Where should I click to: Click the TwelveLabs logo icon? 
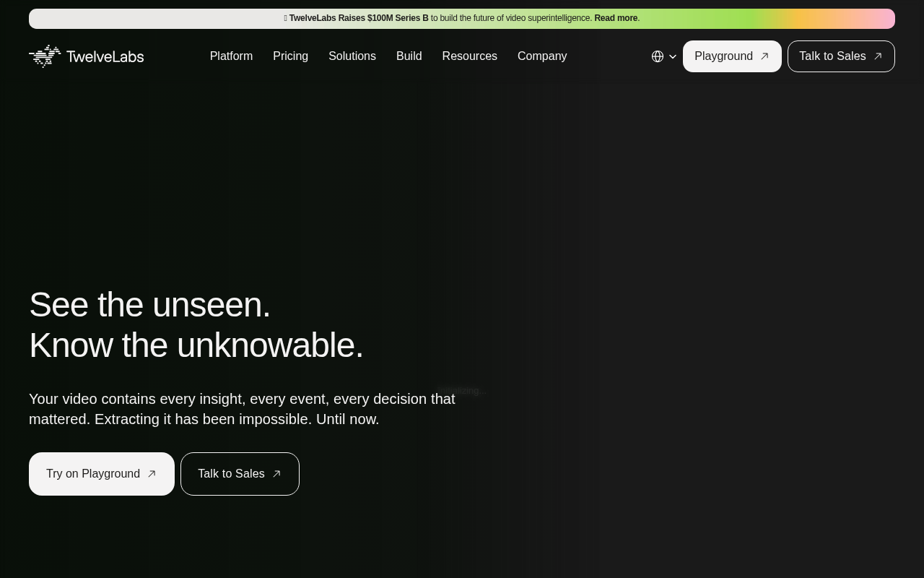point(45,56)
